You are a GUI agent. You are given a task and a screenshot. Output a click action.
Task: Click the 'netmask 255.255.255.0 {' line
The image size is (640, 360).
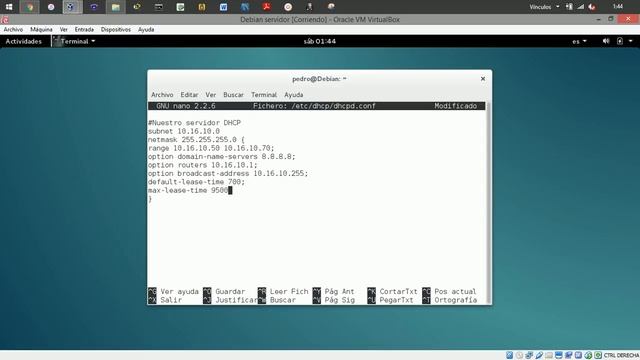point(196,140)
